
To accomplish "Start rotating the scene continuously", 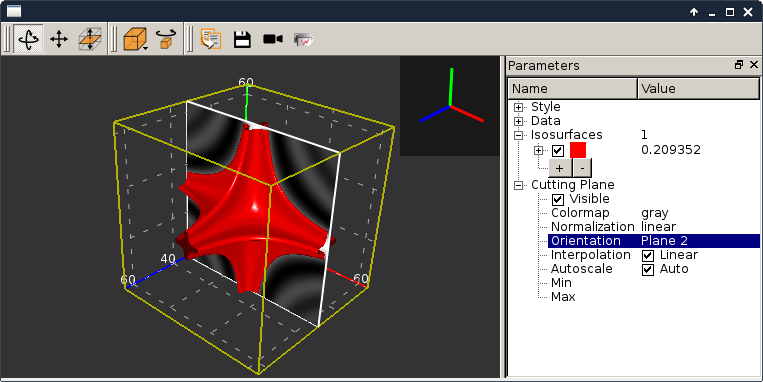I will (166, 39).
